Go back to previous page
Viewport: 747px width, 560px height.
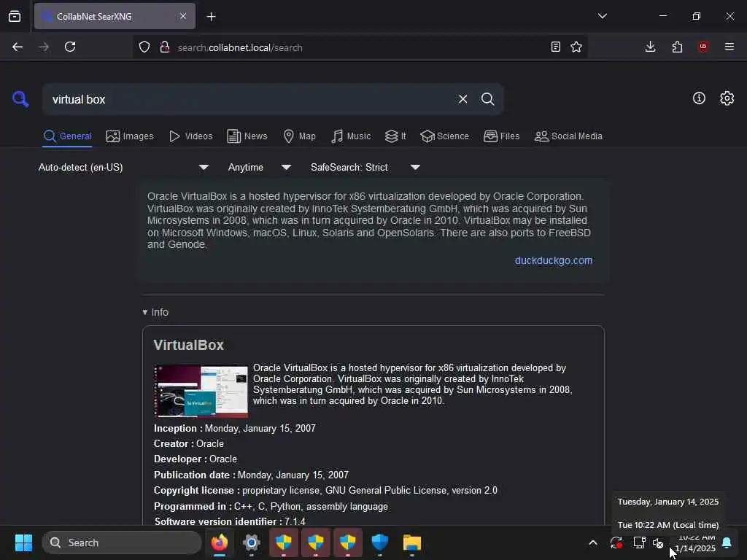[x=18, y=47]
